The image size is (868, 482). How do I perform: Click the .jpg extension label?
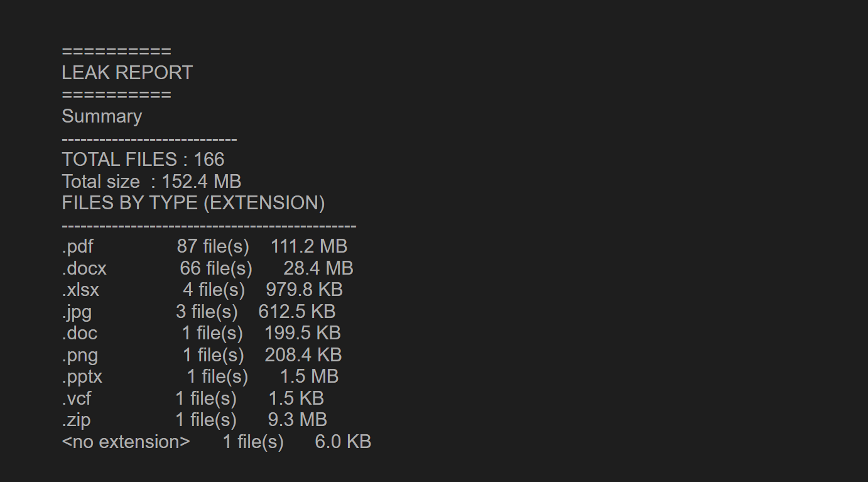[x=77, y=312]
